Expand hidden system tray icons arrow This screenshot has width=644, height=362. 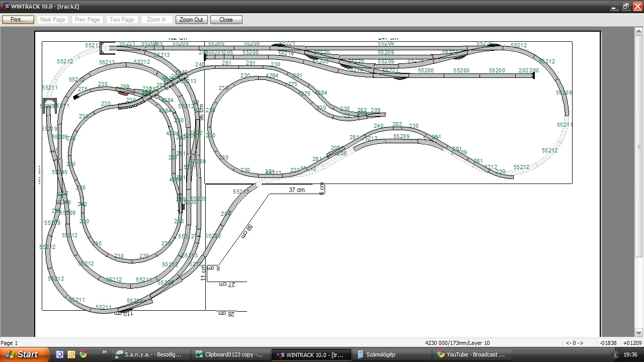click(x=614, y=354)
